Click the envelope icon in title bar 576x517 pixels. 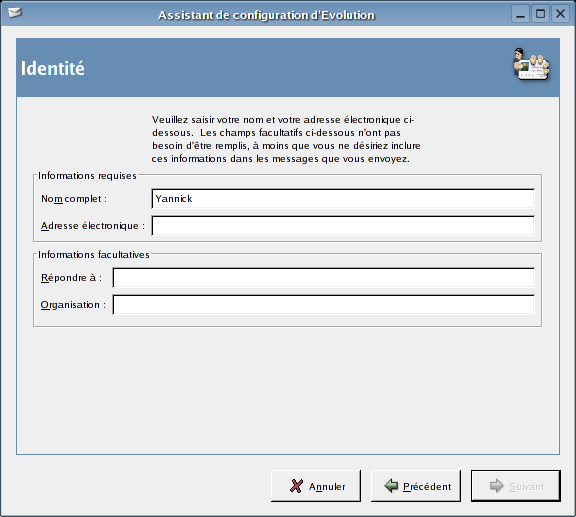[x=15, y=13]
